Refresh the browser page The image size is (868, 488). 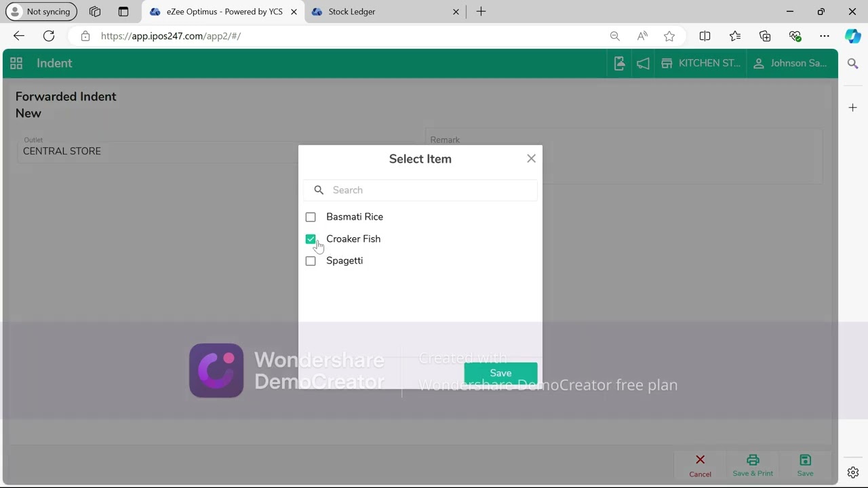click(x=49, y=36)
